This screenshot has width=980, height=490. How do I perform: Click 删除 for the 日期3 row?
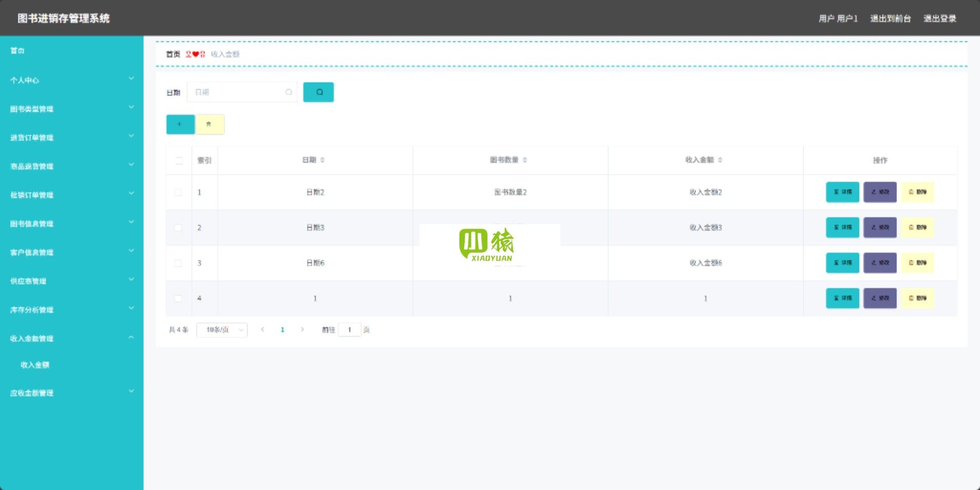click(x=917, y=228)
